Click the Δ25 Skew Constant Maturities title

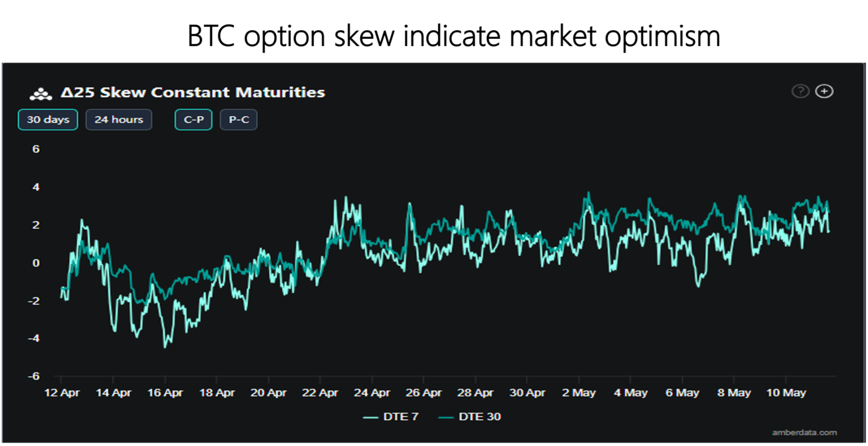tap(193, 92)
